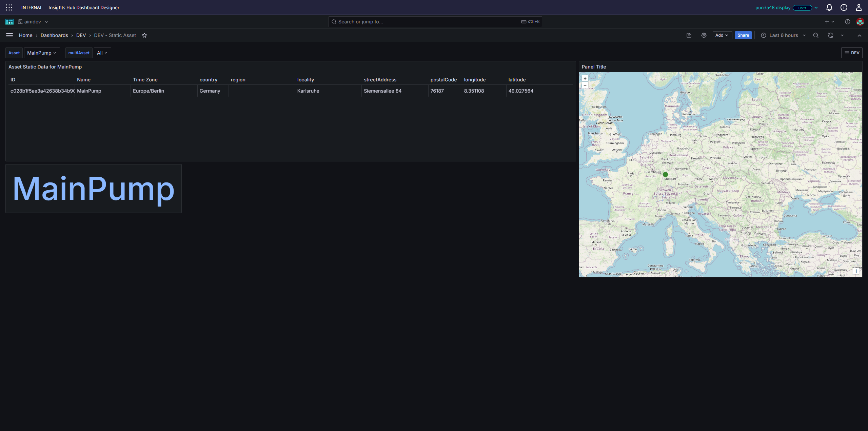Image resolution: width=868 pixels, height=431 pixels.
Task: Sort table by postalCode column
Action: (443, 80)
